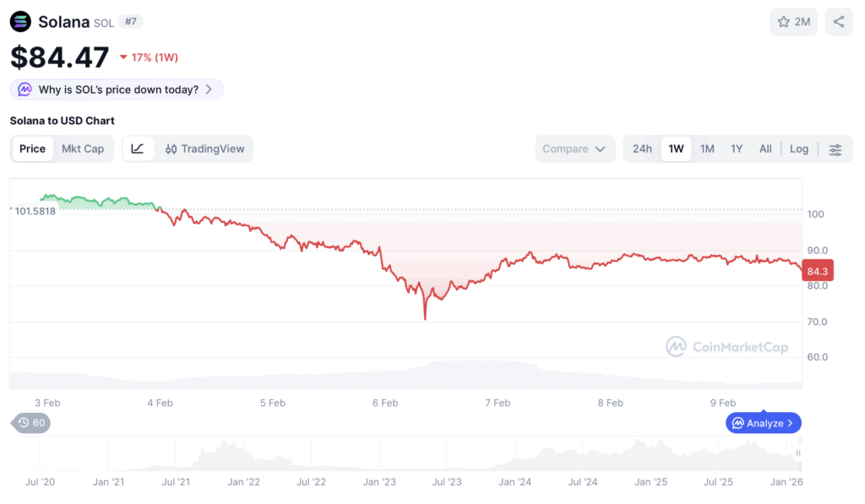This screenshot has width=865, height=504.
Task: Switch chart to Mkt Cap view
Action: pos(83,149)
